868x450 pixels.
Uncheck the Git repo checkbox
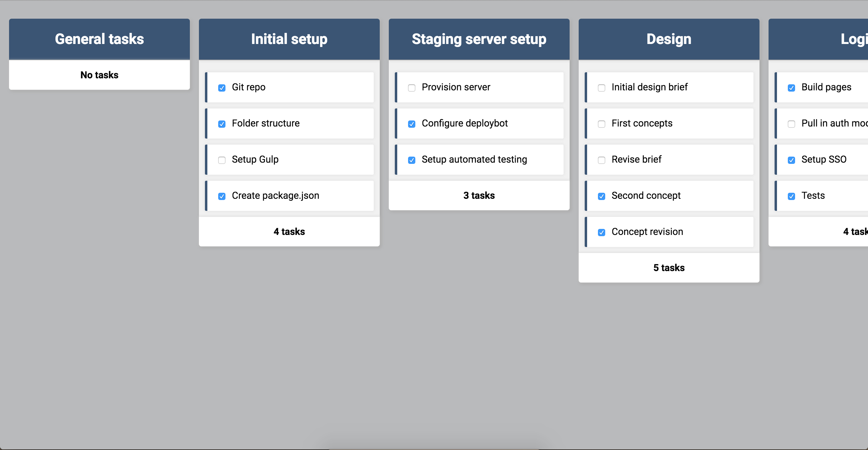click(222, 88)
